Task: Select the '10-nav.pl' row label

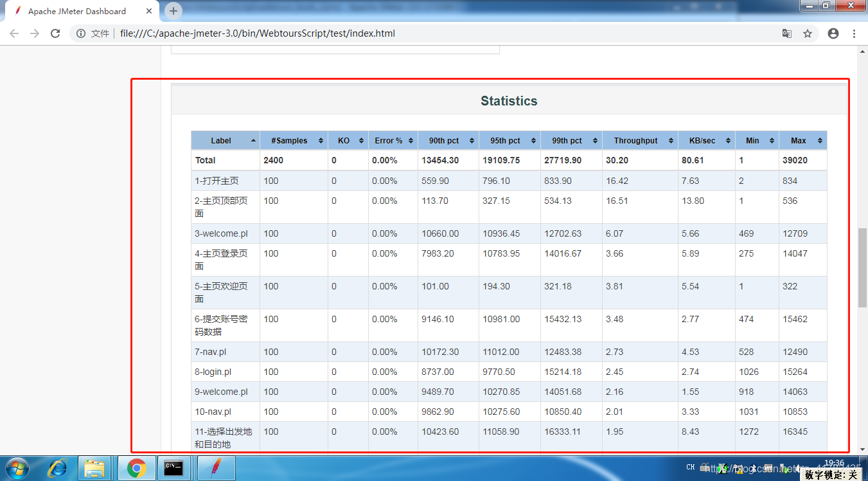Action: (213, 412)
